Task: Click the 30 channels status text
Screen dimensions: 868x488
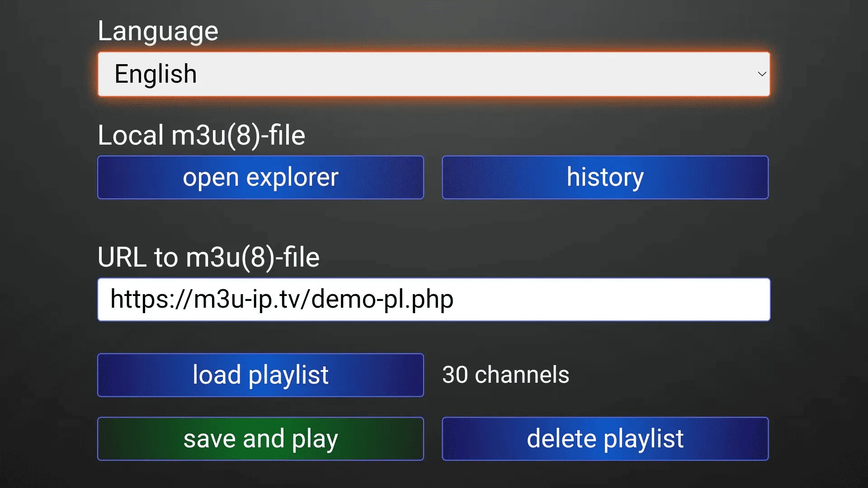Action: pyautogui.click(x=505, y=375)
